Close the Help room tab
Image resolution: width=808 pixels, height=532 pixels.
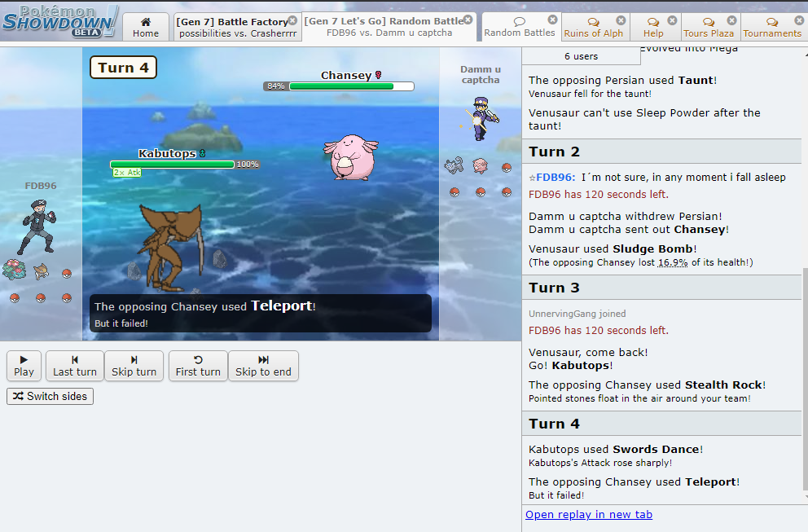pyautogui.click(x=672, y=20)
